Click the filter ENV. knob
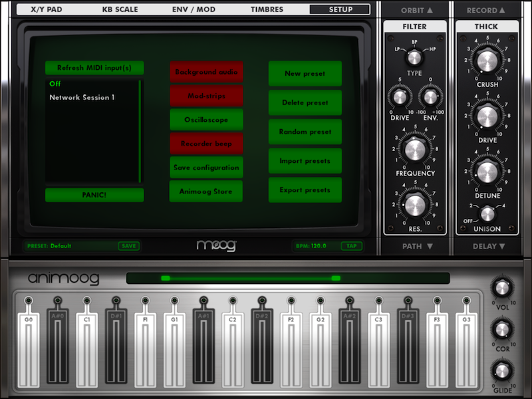532x399 pixels. (x=430, y=97)
